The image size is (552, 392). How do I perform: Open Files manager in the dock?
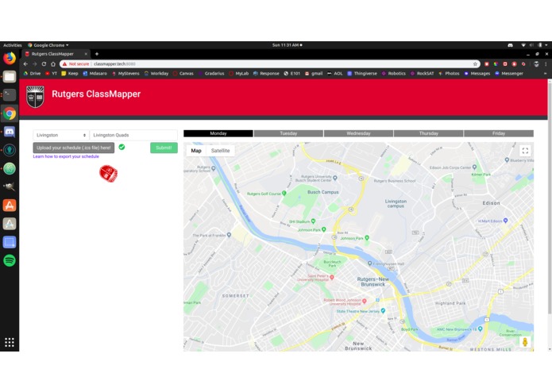coord(10,77)
